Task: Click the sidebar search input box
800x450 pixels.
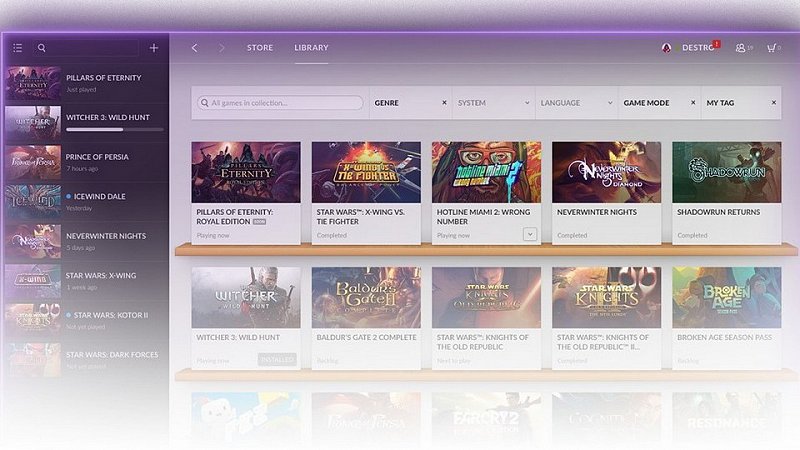Action: 86,48
